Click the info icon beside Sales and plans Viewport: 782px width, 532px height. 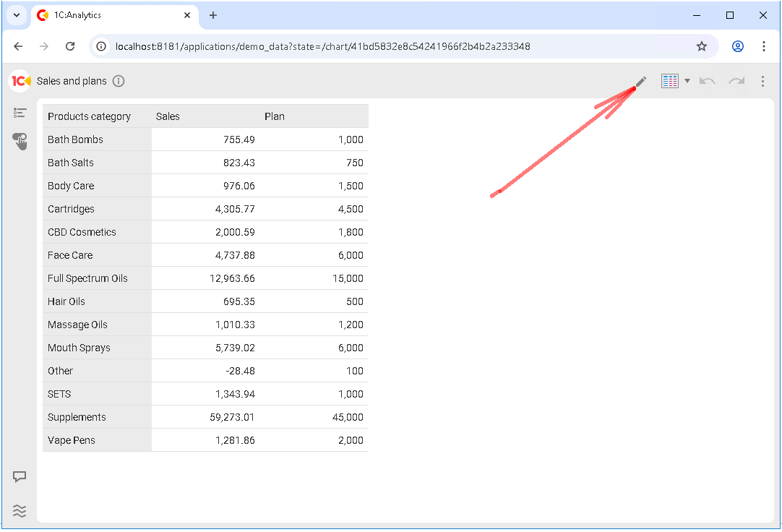[x=119, y=81]
